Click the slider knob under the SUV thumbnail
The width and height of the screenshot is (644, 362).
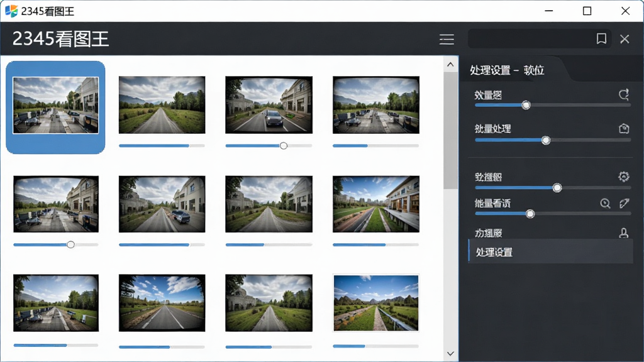(x=284, y=146)
